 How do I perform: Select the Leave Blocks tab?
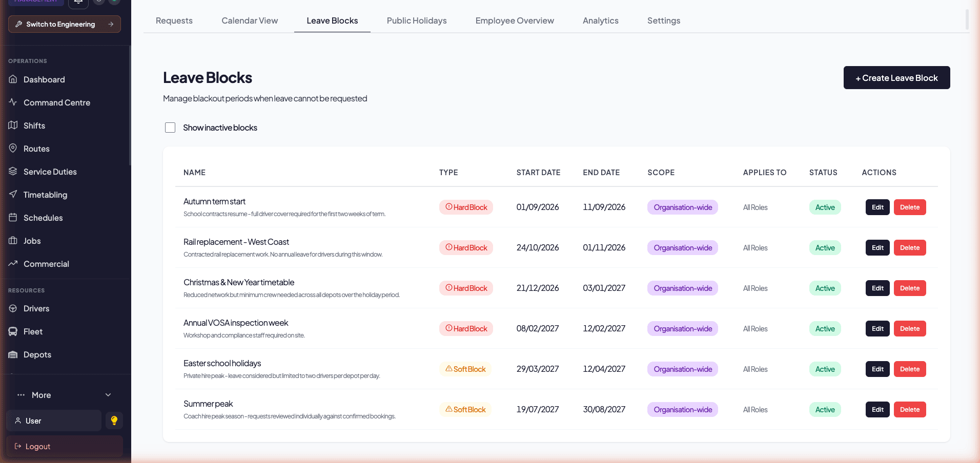[x=332, y=20]
